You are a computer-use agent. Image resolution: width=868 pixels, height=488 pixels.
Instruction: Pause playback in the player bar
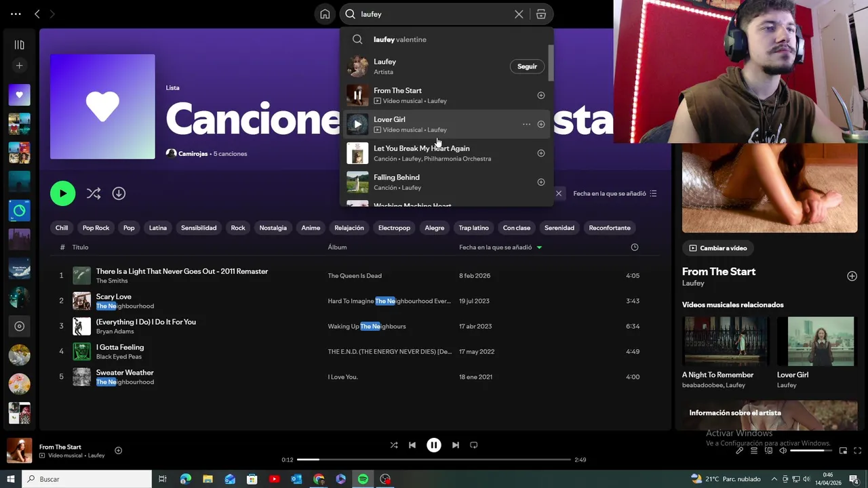(434, 445)
